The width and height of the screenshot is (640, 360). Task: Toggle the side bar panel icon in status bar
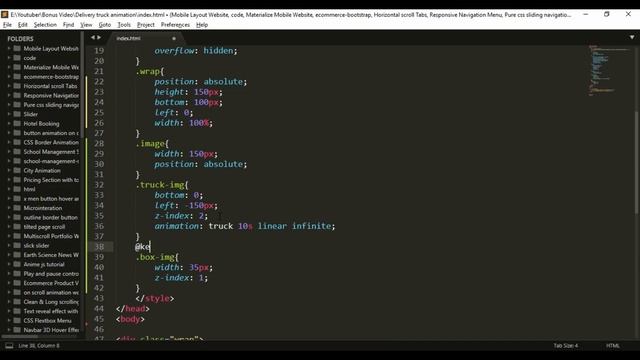pos(9,346)
